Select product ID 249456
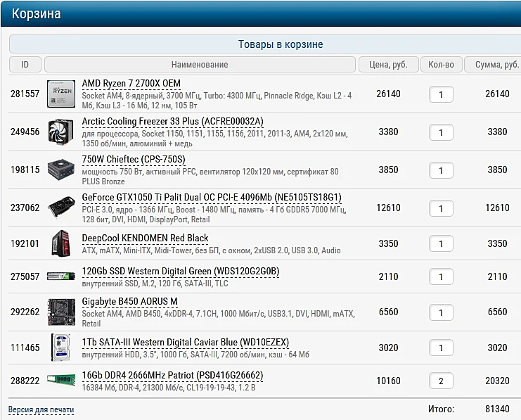The height and width of the screenshot is (420, 521). (x=25, y=132)
